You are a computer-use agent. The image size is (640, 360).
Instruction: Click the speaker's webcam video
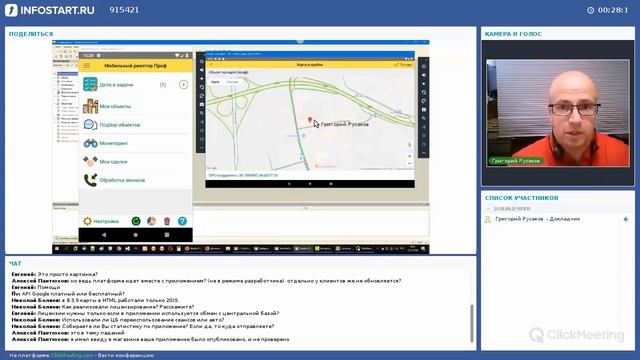558,113
